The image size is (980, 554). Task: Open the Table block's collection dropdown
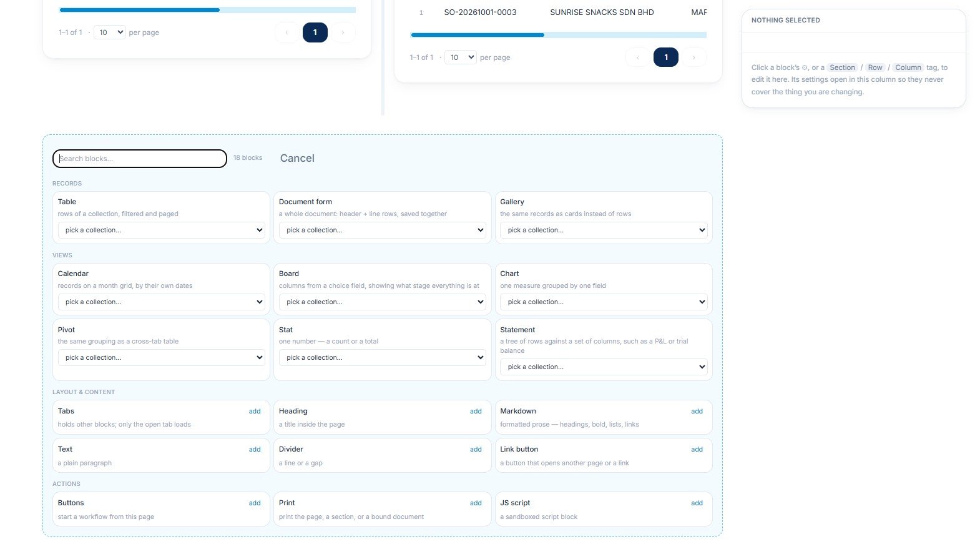[x=162, y=230]
